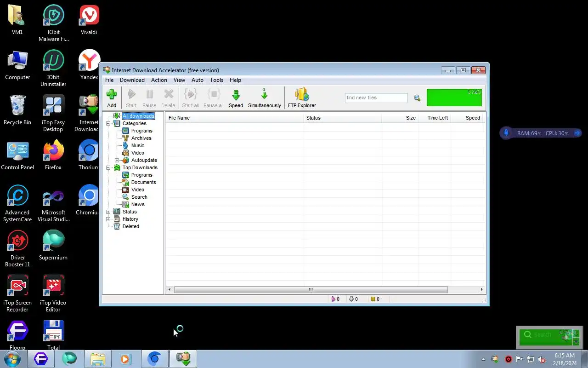Image resolution: width=588 pixels, height=368 pixels.
Task: Open the Supermium desktop shortcut
Action: [53, 245]
